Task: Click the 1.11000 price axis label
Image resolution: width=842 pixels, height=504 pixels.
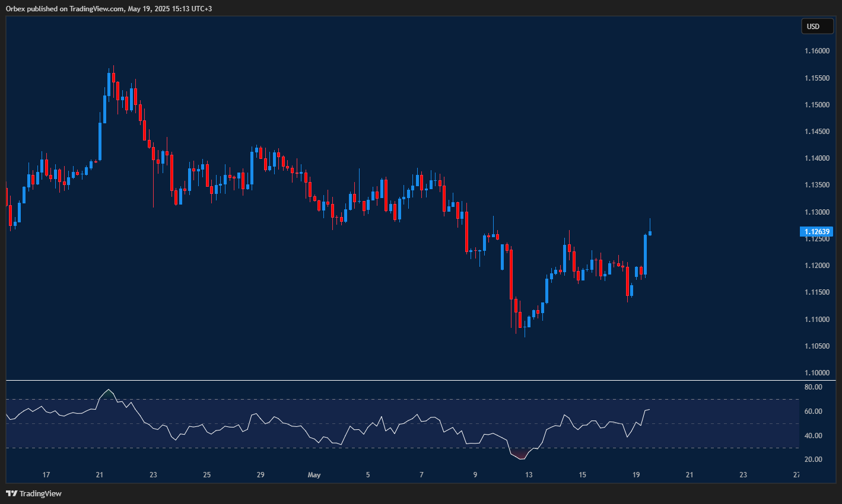Action: point(816,320)
